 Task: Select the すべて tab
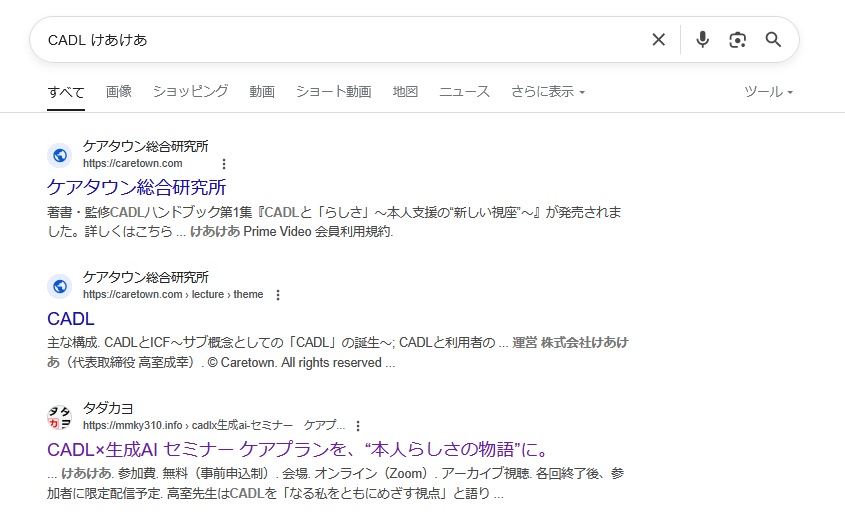point(66,92)
